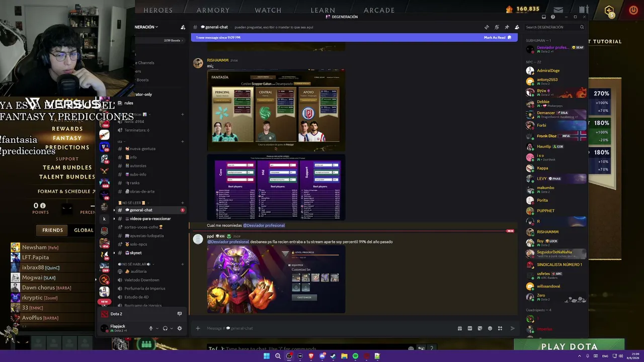Open ppd's Dota hero image attachment
The width and height of the screenshot is (644, 362).
tap(276, 279)
